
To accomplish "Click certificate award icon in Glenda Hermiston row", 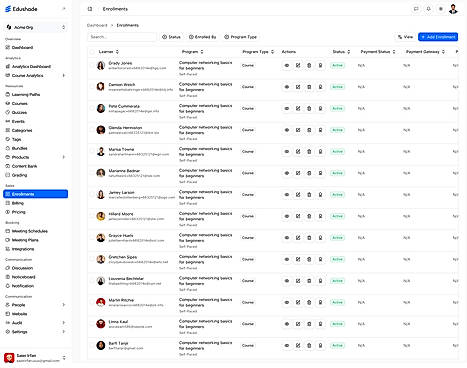I will (320, 130).
